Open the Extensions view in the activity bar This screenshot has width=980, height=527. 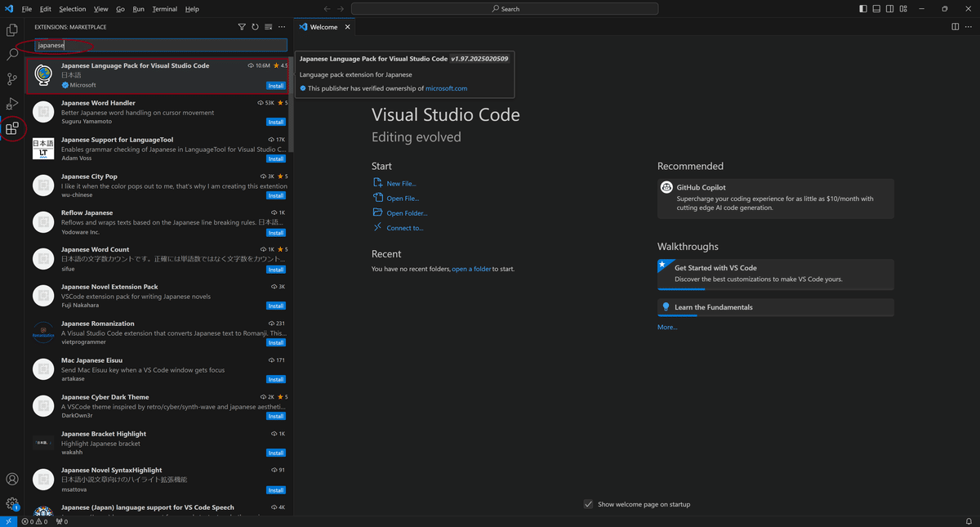pyautogui.click(x=12, y=128)
